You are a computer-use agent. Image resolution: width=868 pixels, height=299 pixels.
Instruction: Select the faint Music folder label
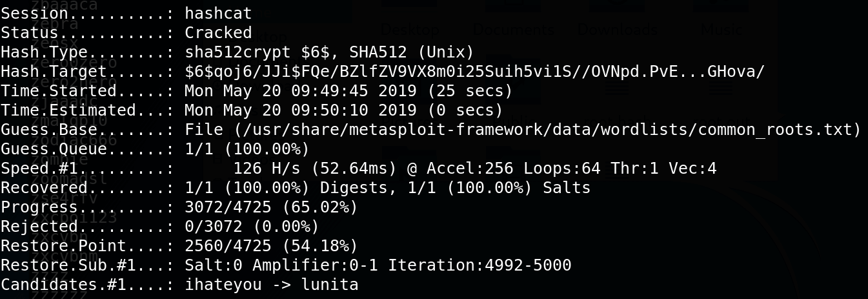pyautogui.click(x=721, y=29)
